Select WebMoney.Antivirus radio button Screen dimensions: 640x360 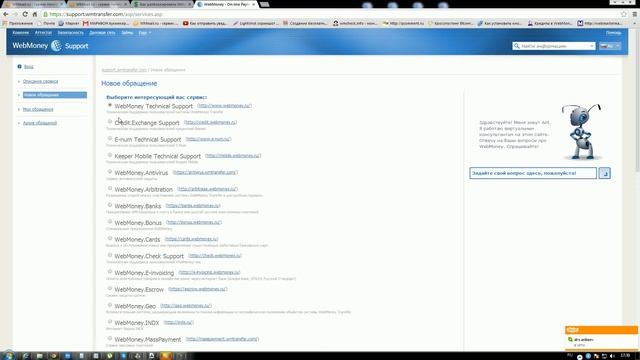click(x=110, y=172)
